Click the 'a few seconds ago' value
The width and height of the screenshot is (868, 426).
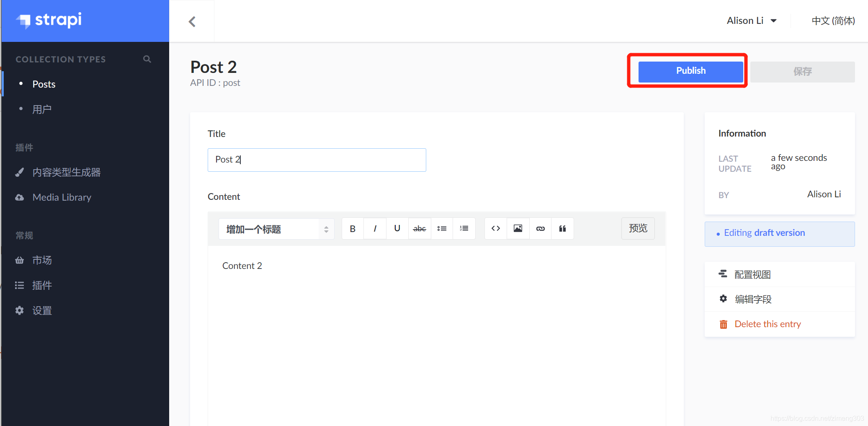click(799, 162)
